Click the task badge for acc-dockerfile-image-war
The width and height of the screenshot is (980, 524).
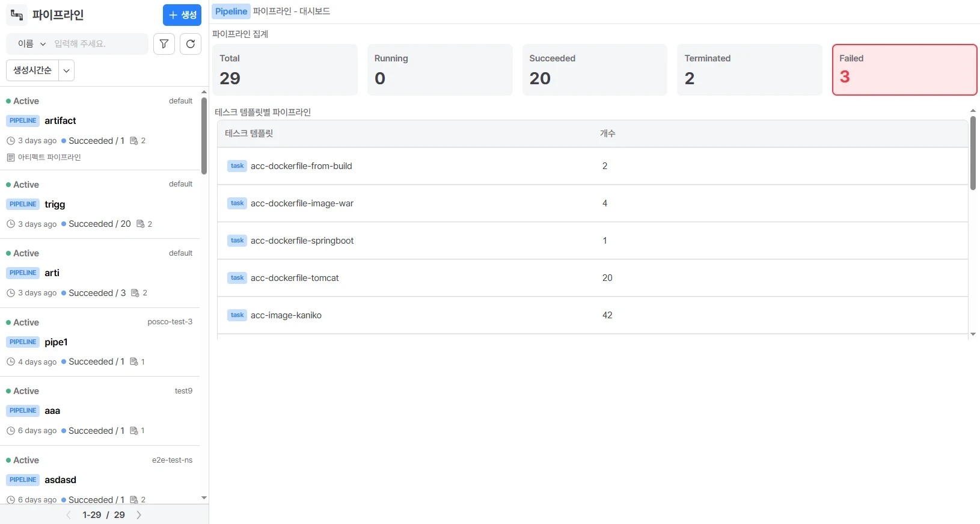237,203
